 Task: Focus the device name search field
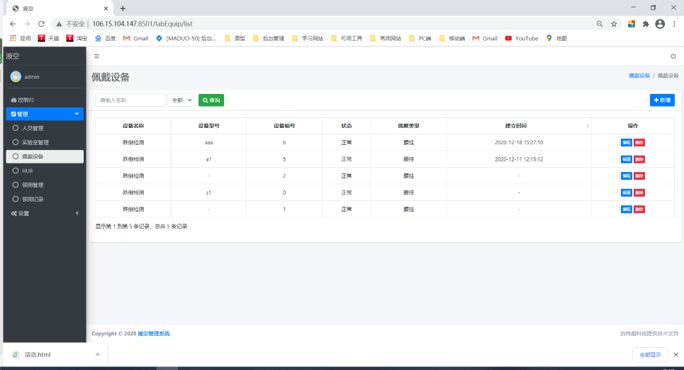point(130,100)
